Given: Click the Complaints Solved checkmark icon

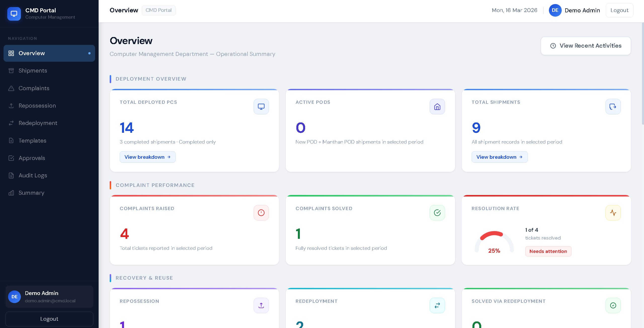Looking at the screenshot, I should pyautogui.click(x=437, y=213).
